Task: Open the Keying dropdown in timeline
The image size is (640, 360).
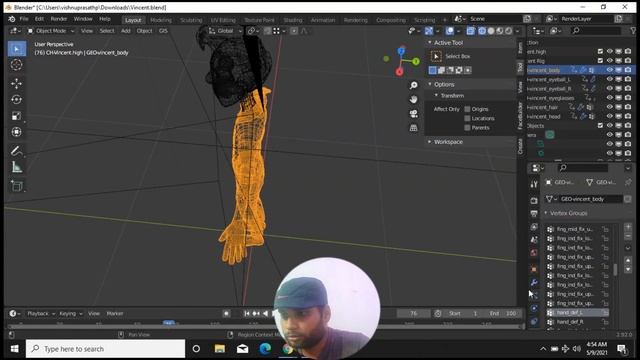Action: click(x=71, y=313)
